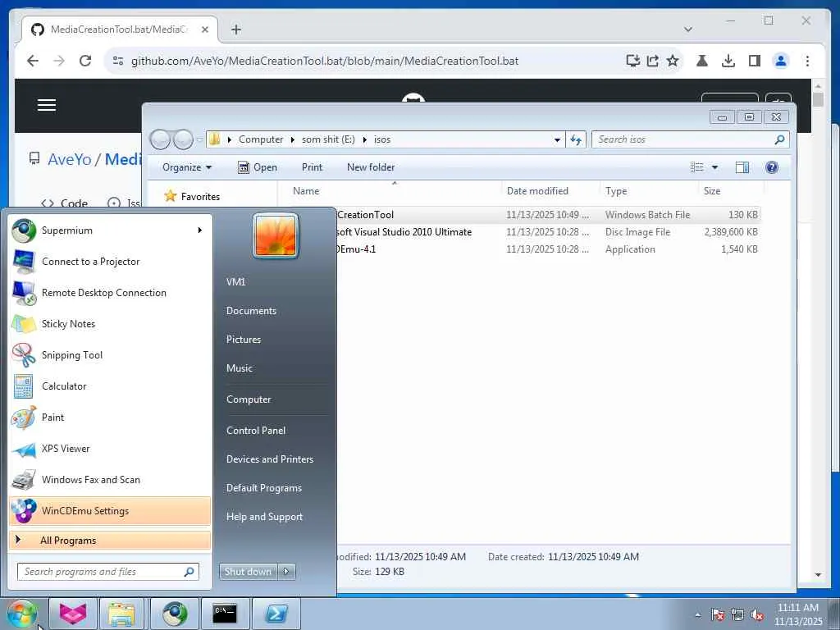Click the Search programs and files box
The height and width of the screenshot is (630, 840).
108,572
